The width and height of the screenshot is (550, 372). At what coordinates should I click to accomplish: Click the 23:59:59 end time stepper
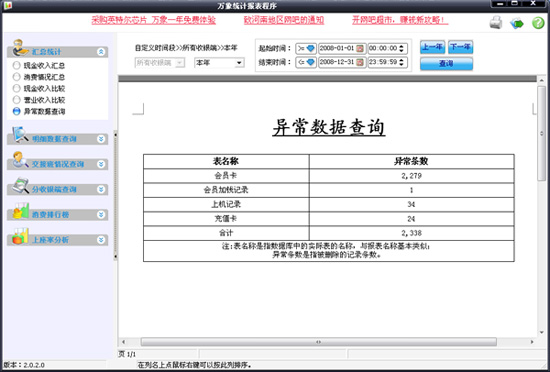click(401, 62)
